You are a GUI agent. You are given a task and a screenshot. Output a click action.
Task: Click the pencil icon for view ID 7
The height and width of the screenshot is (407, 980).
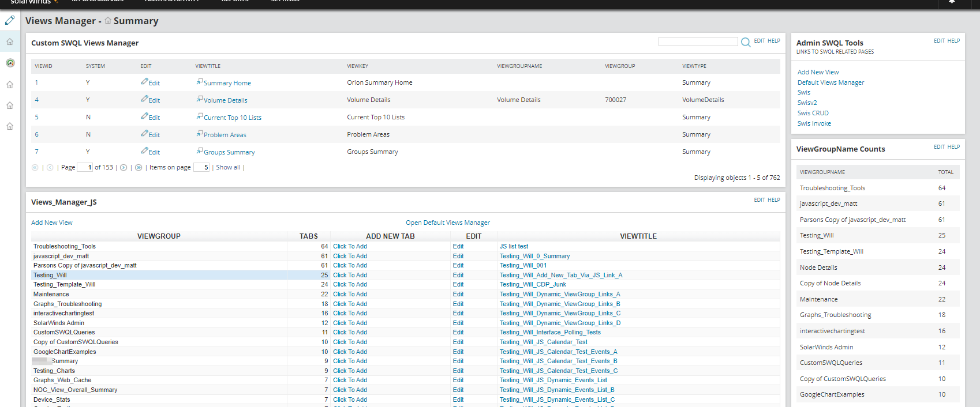tap(144, 151)
